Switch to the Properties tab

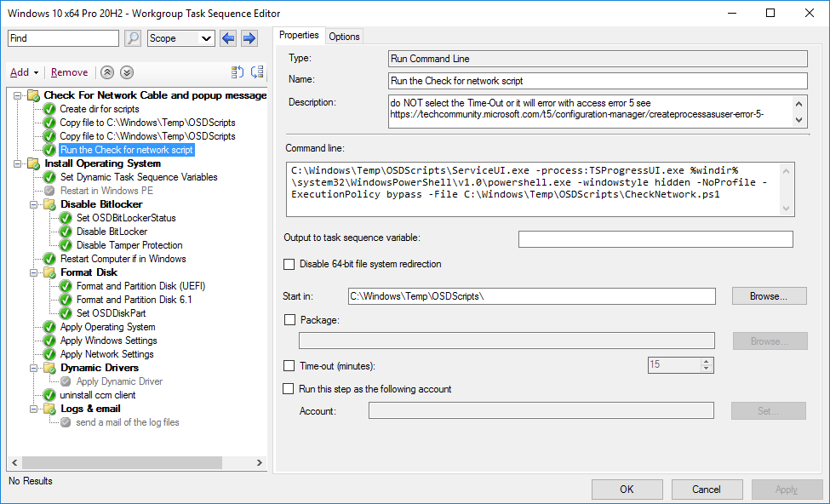[299, 35]
